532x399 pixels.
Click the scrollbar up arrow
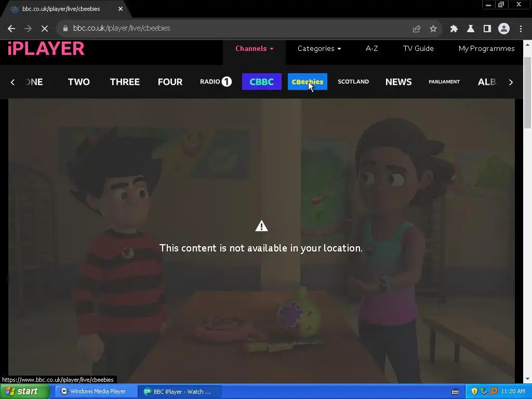coord(527,44)
